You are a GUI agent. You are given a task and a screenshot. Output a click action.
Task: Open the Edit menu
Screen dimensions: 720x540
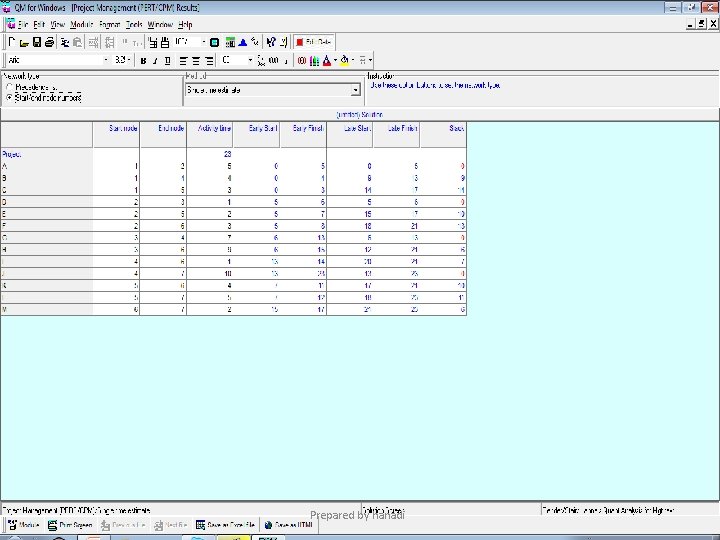39,24
